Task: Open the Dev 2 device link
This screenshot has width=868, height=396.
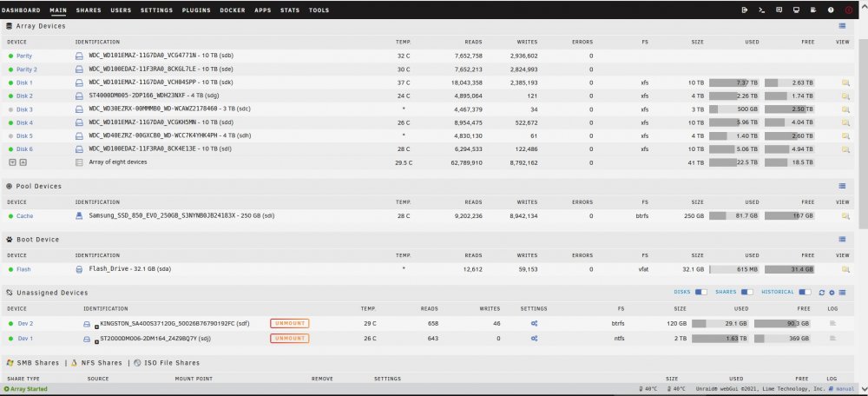Action: coord(25,323)
